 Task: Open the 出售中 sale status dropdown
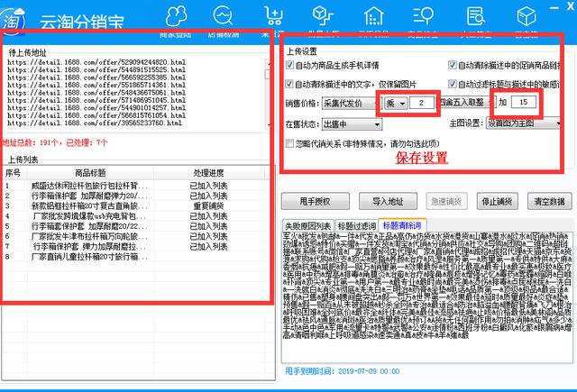point(352,124)
